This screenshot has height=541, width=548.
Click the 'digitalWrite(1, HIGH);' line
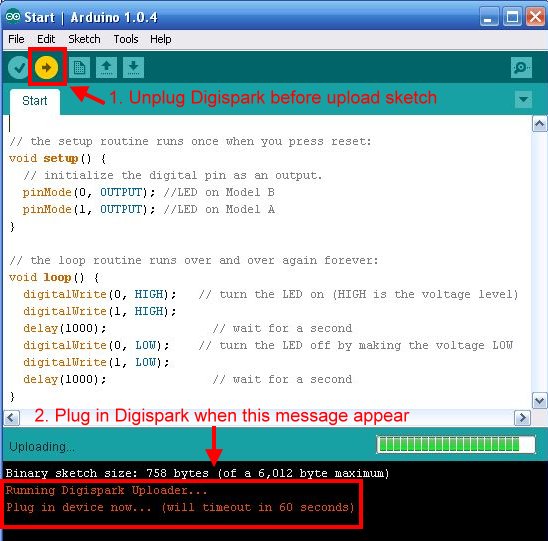(100, 311)
